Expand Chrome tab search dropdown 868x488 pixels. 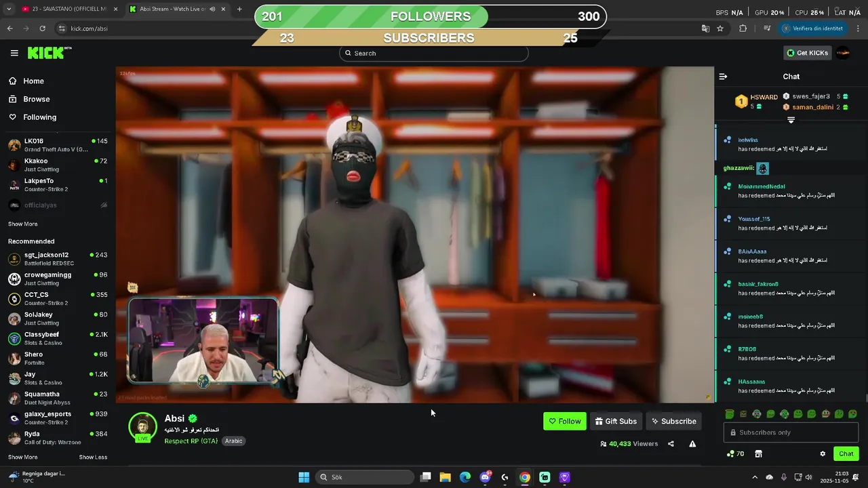tap(8, 9)
